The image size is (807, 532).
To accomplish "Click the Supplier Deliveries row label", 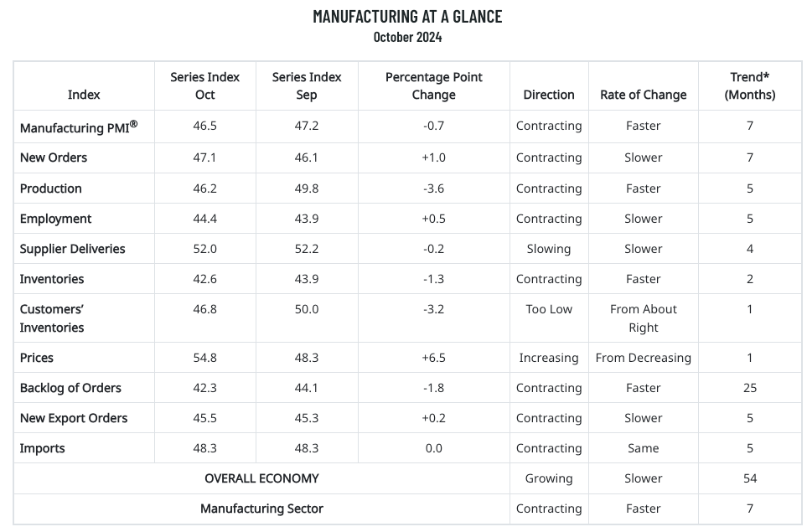I will click(73, 249).
